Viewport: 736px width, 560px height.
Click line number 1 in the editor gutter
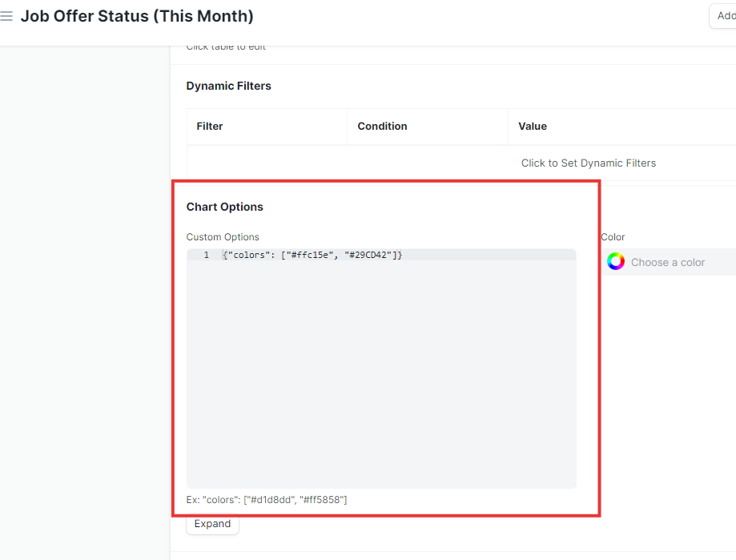[206, 254]
